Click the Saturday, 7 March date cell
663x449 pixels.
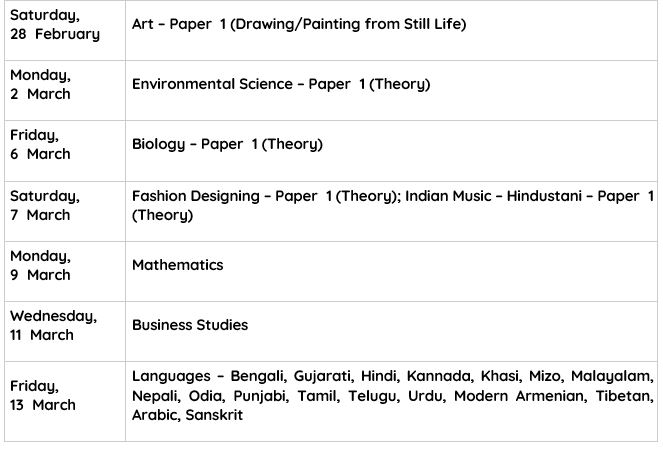45,205
